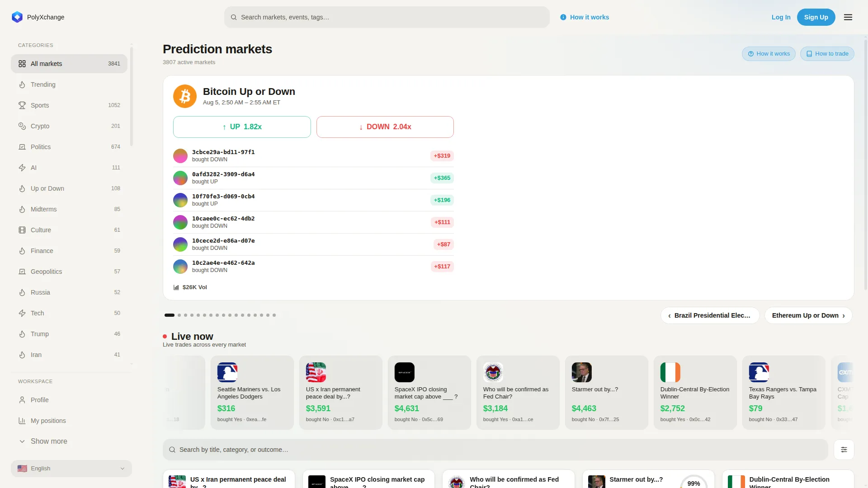Image resolution: width=868 pixels, height=488 pixels.
Task: Open the Up or Down category
Action: coord(69,188)
